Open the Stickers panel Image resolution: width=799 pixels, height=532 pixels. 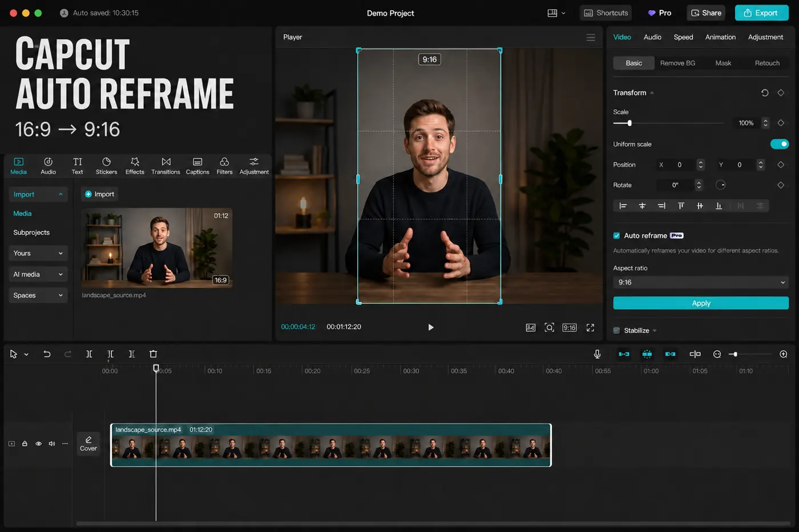pyautogui.click(x=106, y=165)
